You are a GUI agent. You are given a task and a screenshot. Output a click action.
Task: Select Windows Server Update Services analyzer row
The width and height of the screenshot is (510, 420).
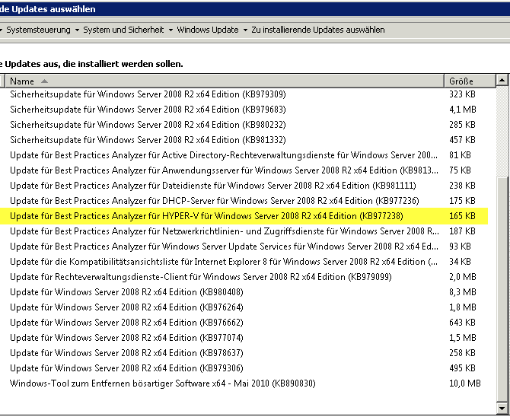(244, 247)
